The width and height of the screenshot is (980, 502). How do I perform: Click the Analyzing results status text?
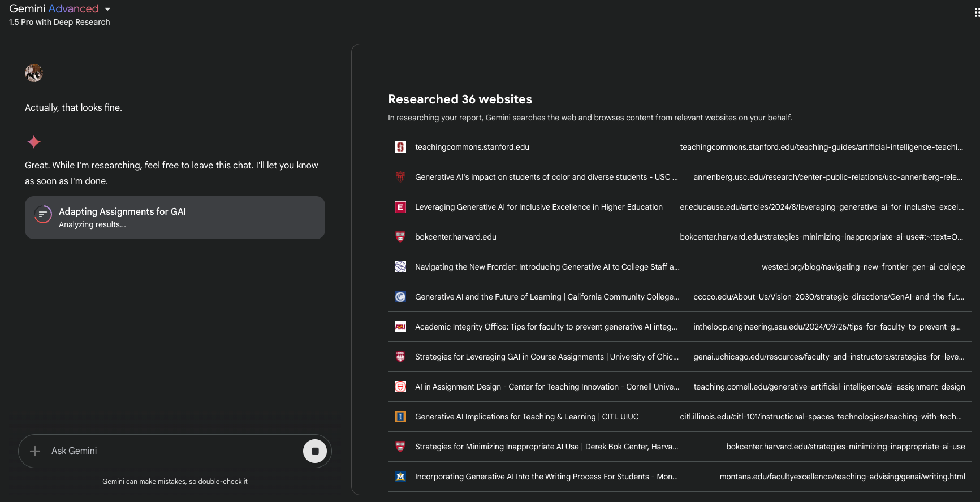pos(92,224)
